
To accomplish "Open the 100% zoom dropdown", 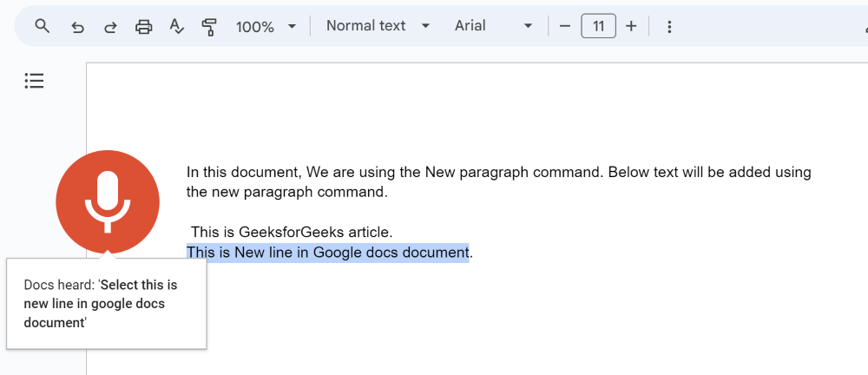I will 266,27.
